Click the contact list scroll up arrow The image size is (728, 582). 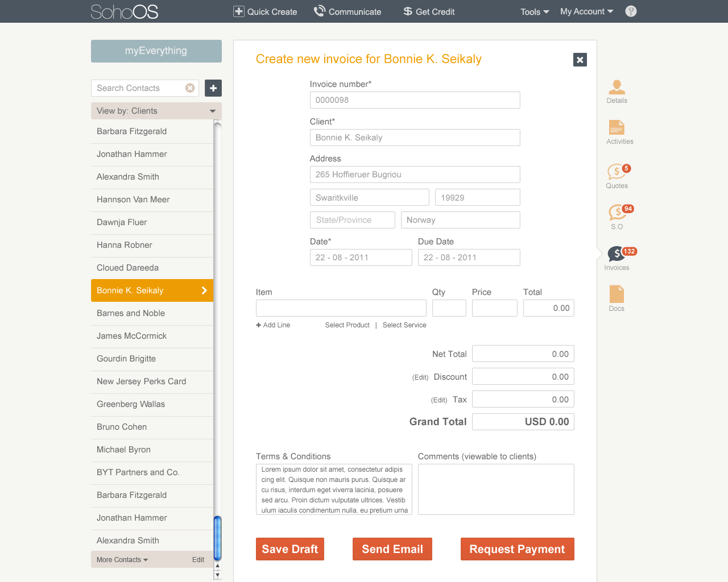[x=217, y=566]
